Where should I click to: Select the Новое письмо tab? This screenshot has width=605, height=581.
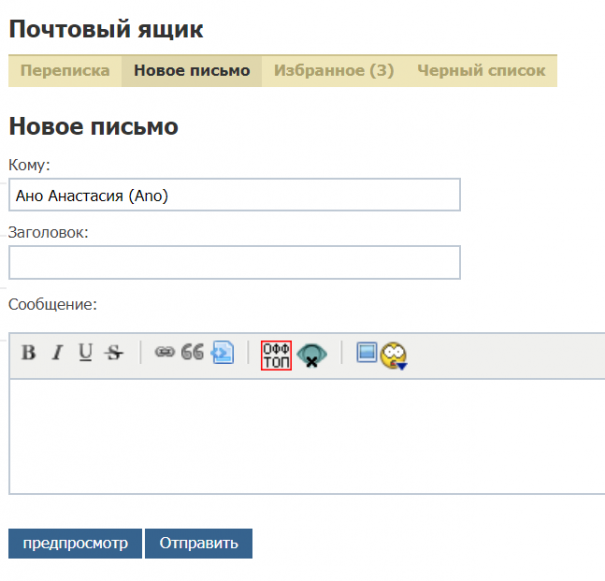tap(192, 71)
